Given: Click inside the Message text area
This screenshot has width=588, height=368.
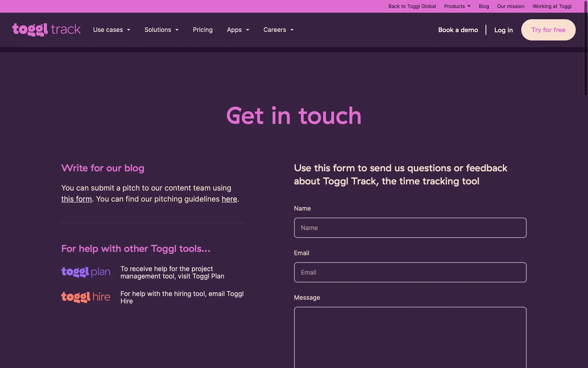Looking at the screenshot, I should pos(410,337).
